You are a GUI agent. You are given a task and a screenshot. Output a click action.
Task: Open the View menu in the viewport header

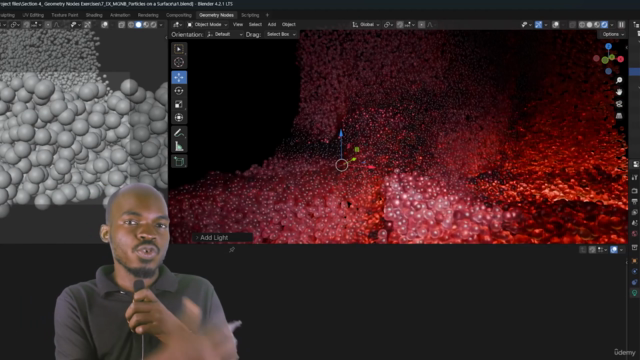tap(238, 24)
